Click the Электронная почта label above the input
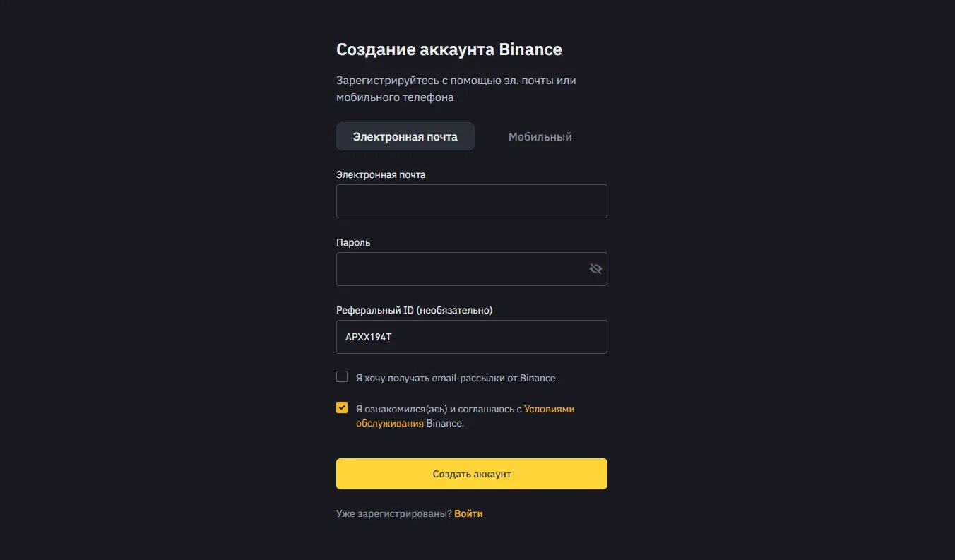The image size is (955, 560). click(x=381, y=174)
